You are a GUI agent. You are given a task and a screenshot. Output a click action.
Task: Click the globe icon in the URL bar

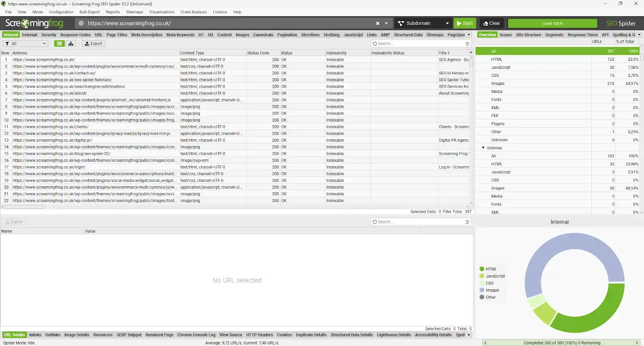click(81, 23)
